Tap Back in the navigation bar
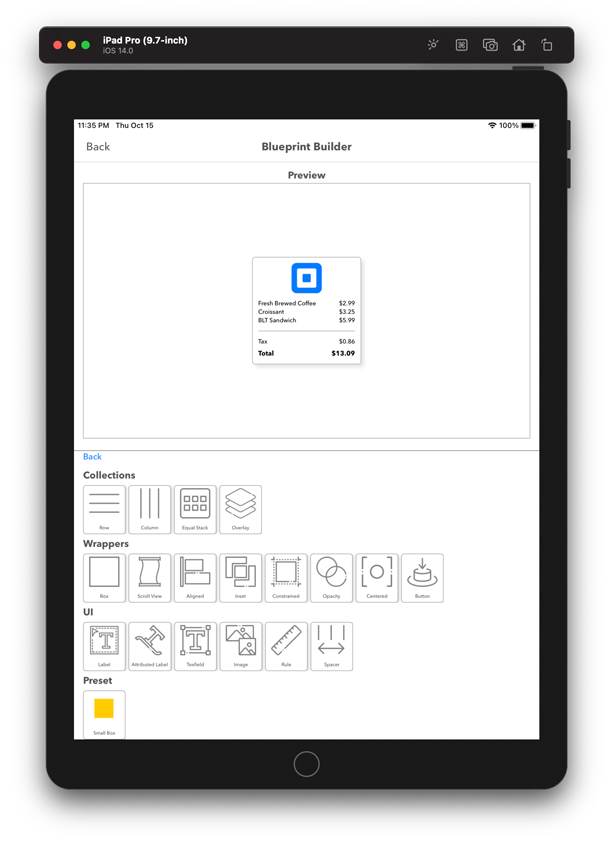 [98, 147]
